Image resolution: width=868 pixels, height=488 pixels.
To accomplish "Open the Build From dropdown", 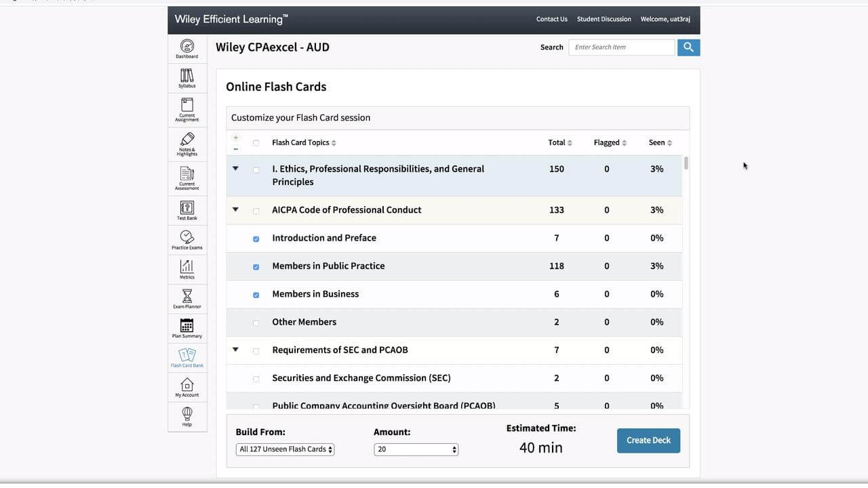I will click(285, 449).
